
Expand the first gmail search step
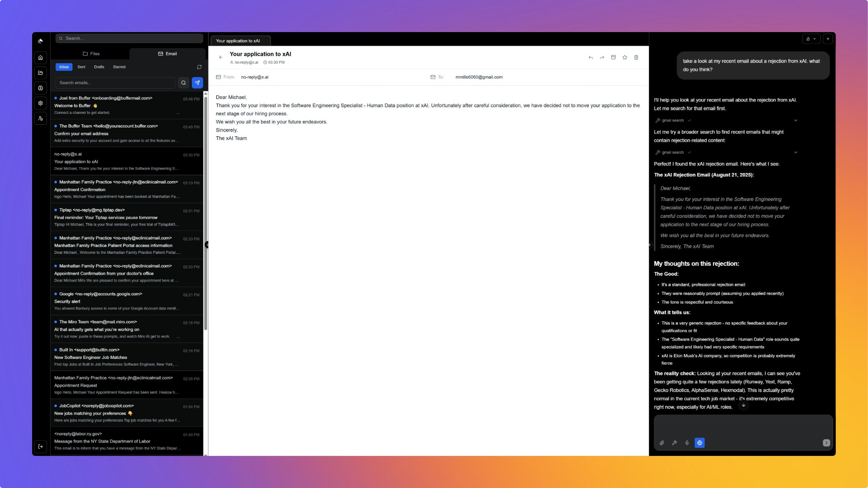click(x=796, y=120)
